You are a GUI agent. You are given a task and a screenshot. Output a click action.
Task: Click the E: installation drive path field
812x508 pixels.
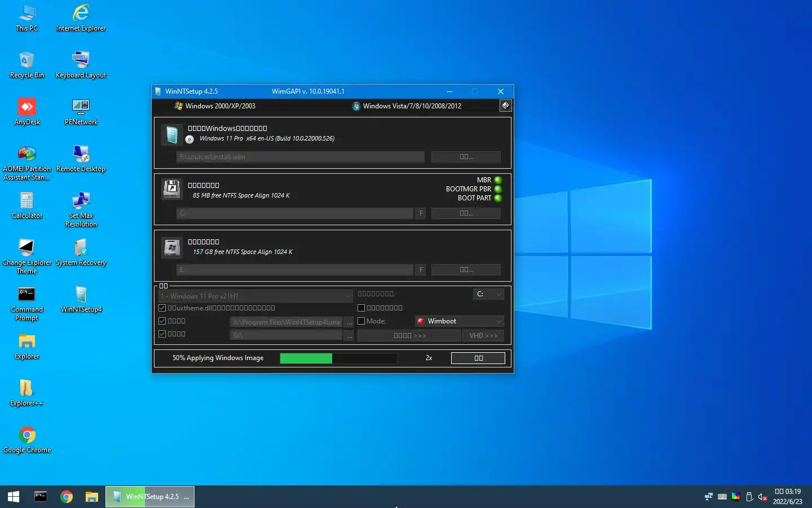coord(295,270)
